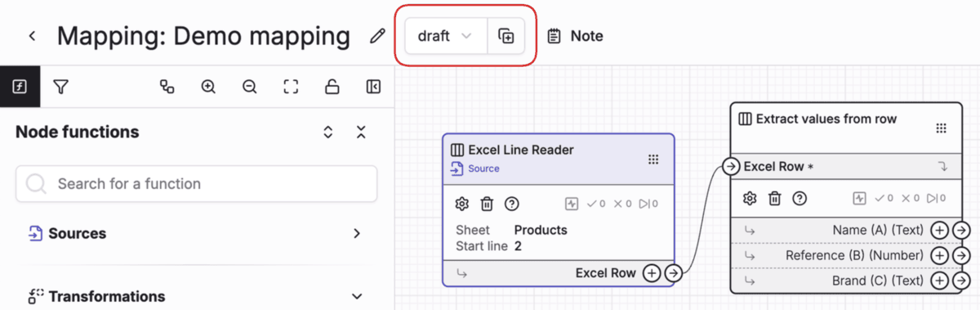Screen dimensions: 980x310
Task: Expand all Node functions categories
Action: pos(327,133)
